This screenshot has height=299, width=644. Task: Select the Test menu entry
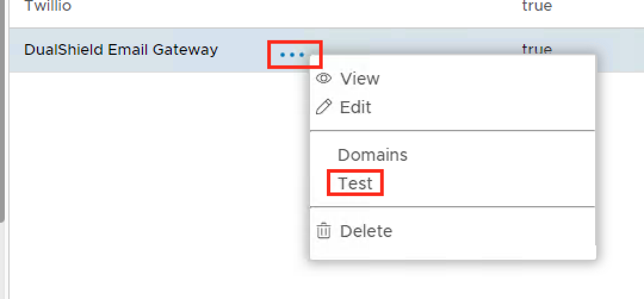[355, 183]
